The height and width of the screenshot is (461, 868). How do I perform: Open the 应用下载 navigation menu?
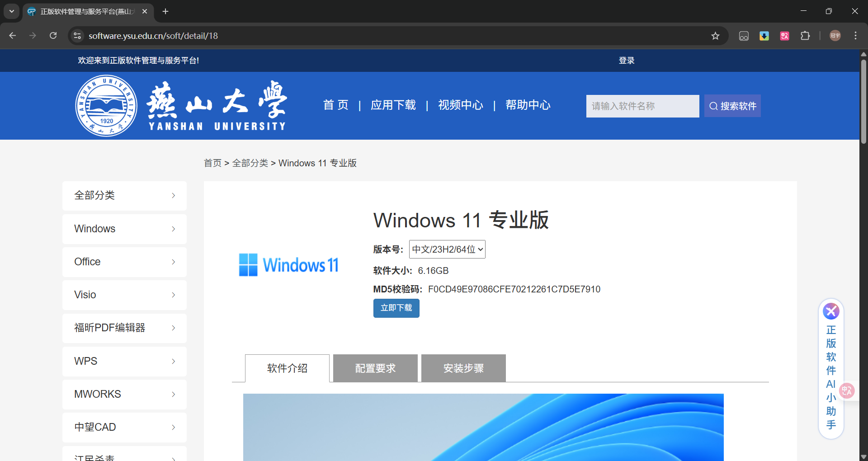pyautogui.click(x=393, y=105)
